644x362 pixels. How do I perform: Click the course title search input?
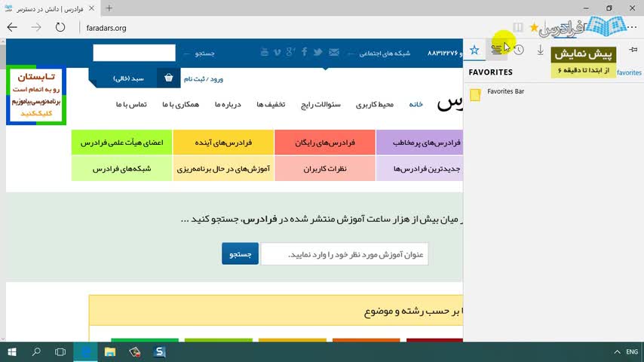[345, 254]
